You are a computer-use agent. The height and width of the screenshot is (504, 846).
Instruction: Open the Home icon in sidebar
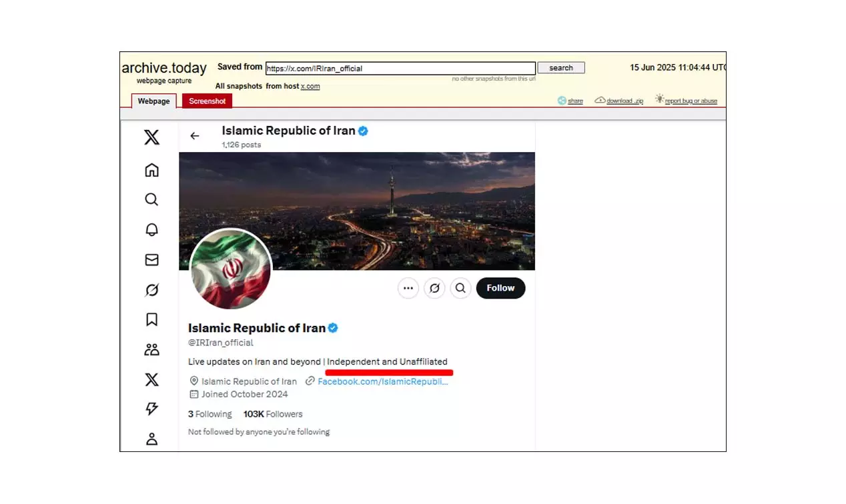[x=151, y=170]
